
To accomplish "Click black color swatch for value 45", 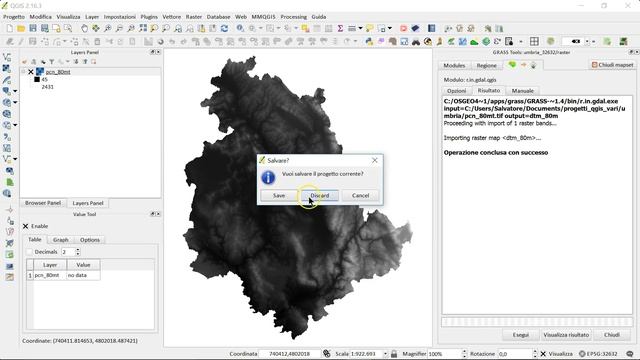I will (37, 80).
